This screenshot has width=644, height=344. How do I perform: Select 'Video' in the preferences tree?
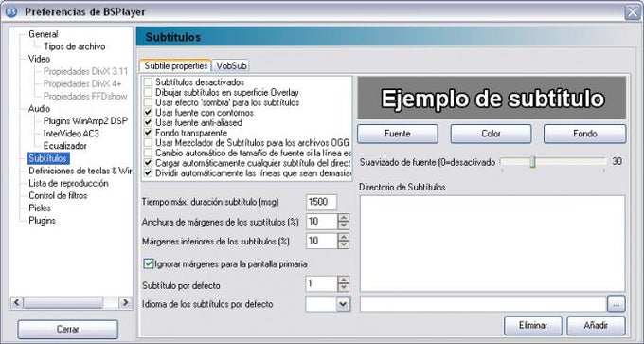click(39, 59)
